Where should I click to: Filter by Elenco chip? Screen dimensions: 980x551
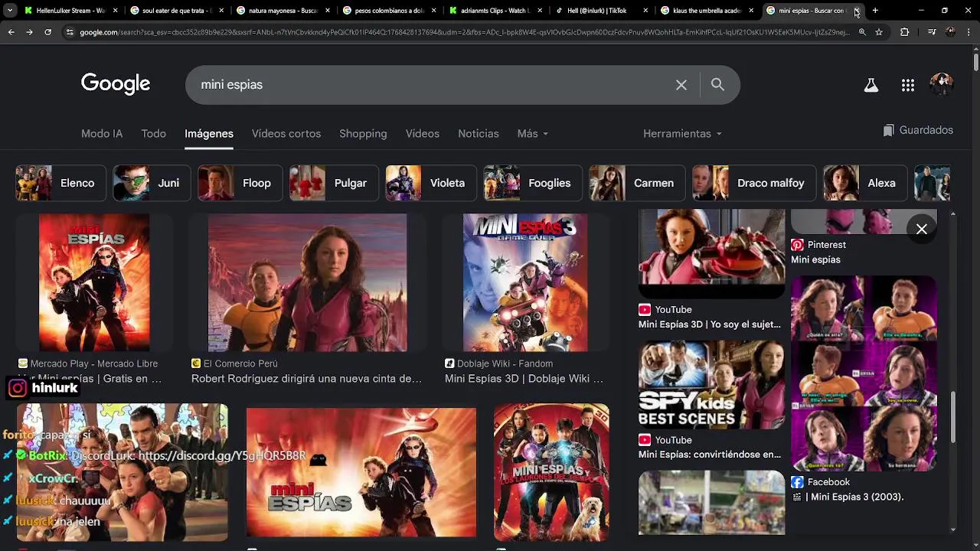point(60,183)
